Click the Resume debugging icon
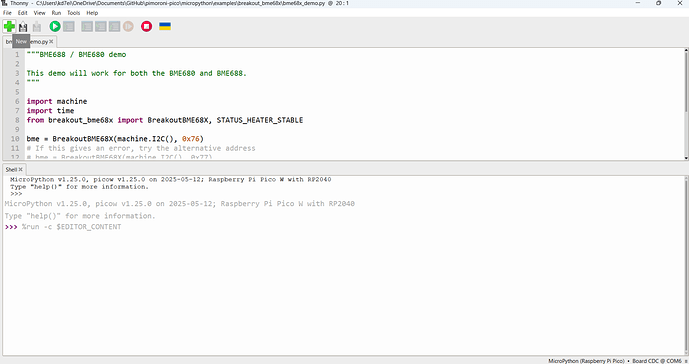Viewport: 689px width, 364px height. pyautogui.click(x=128, y=26)
